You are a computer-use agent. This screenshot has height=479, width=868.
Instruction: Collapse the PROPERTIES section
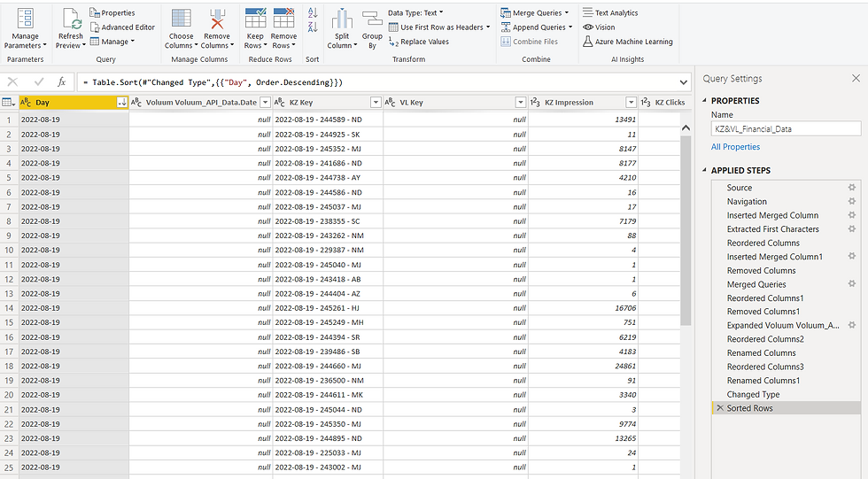click(705, 101)
